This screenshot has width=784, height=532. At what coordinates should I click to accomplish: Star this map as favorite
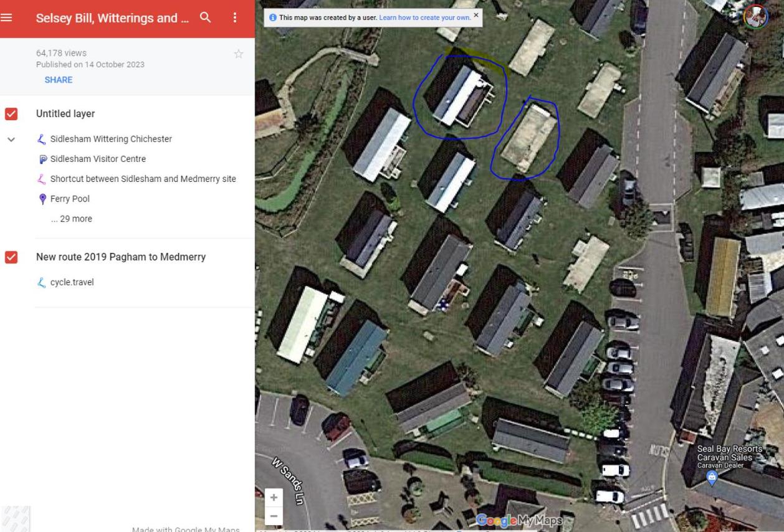tap(238, 54)
